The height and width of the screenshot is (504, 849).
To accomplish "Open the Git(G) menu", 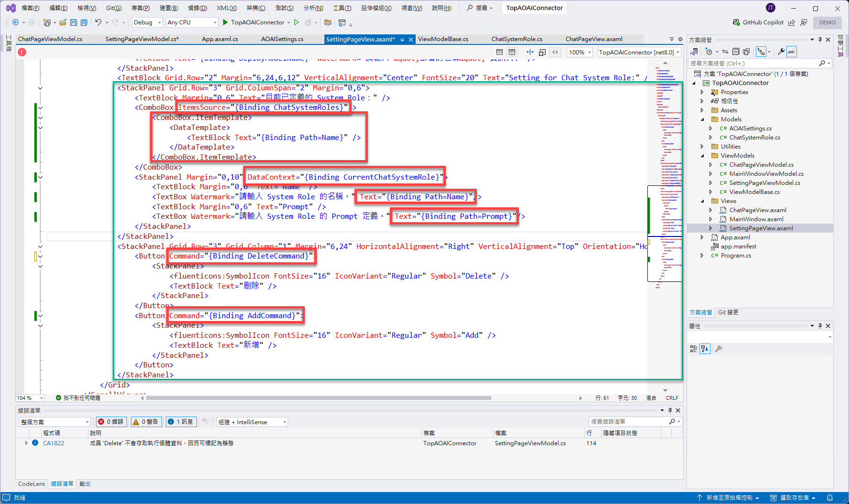I will click(114, 8).
